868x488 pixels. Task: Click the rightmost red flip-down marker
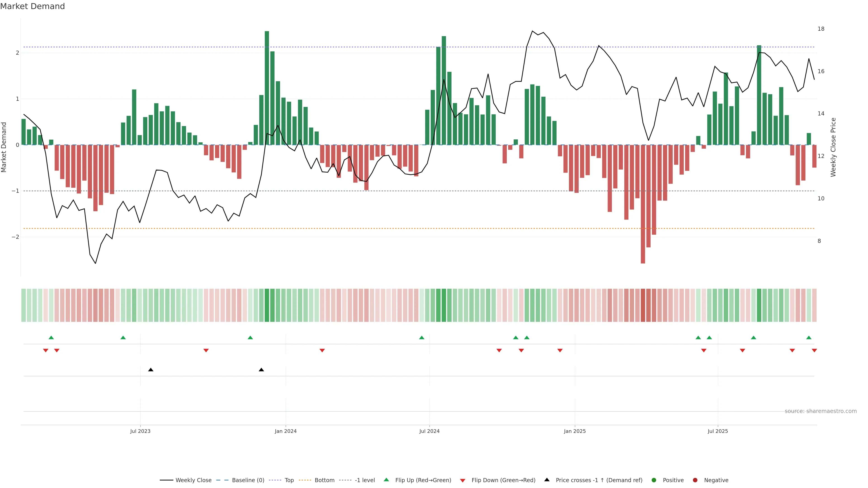[814, 351]
